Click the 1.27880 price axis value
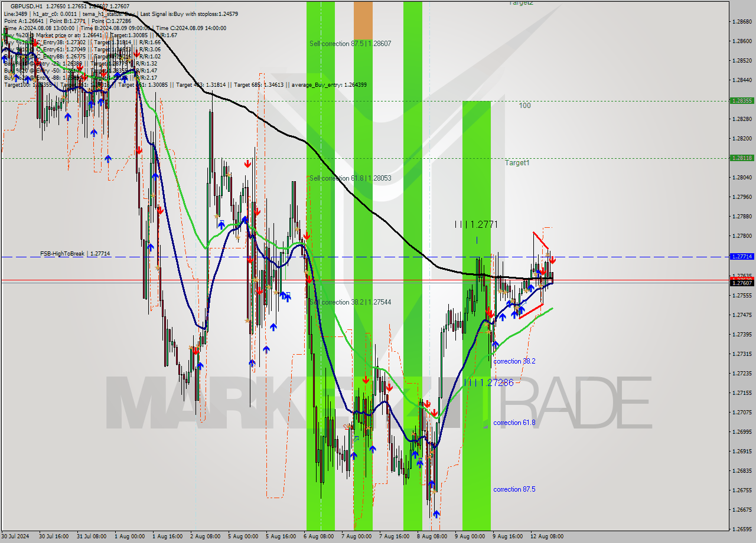Screen dimensions: 756x543 741,217
